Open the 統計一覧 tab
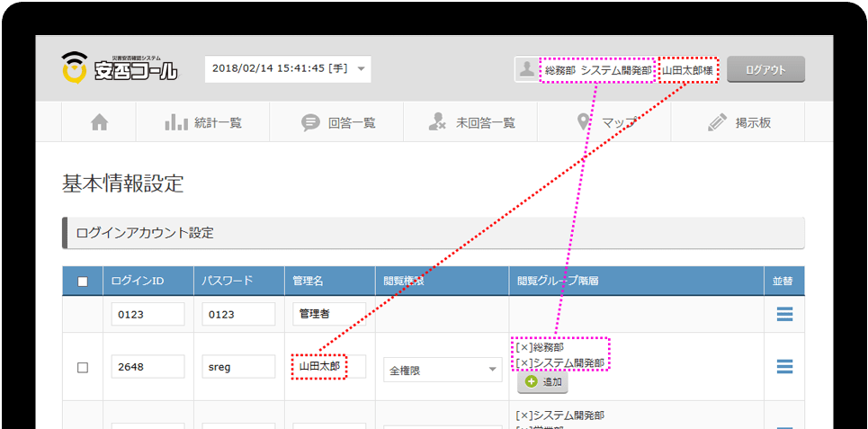This screenshot has height=429, width=868. [203, 123]
